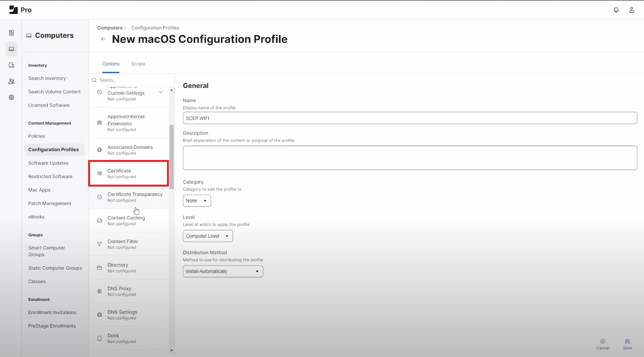Click the Name field containing SCEP WIFI
Image resolution: width=644 pixels, height=357 pixels.
(x=409, y=118)
